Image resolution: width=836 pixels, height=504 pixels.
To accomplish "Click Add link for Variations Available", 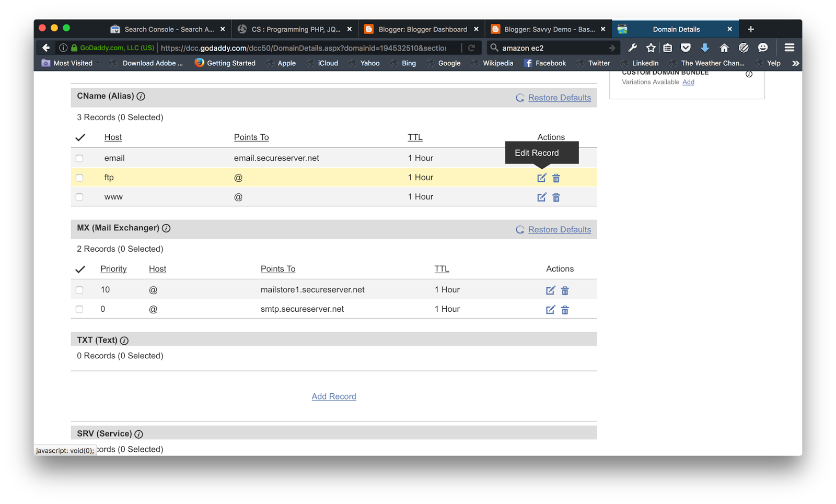I will tap(688, 82).
